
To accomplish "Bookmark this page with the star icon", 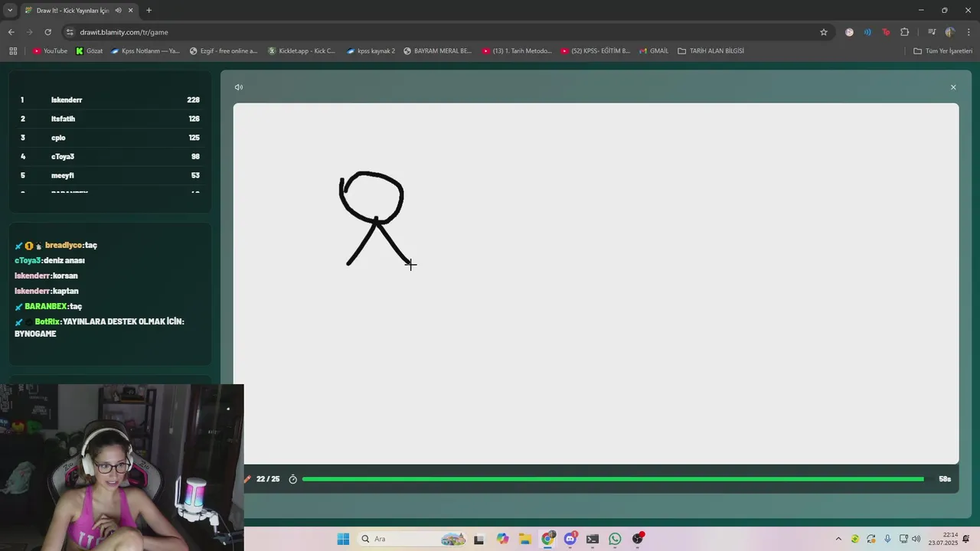I will tap(824, 32).
